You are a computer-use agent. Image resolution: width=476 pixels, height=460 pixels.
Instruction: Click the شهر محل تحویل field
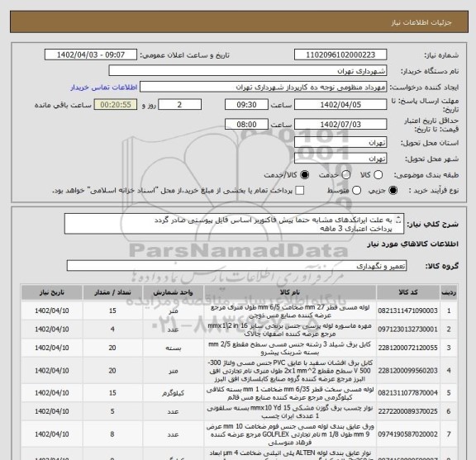pos(340,159)
